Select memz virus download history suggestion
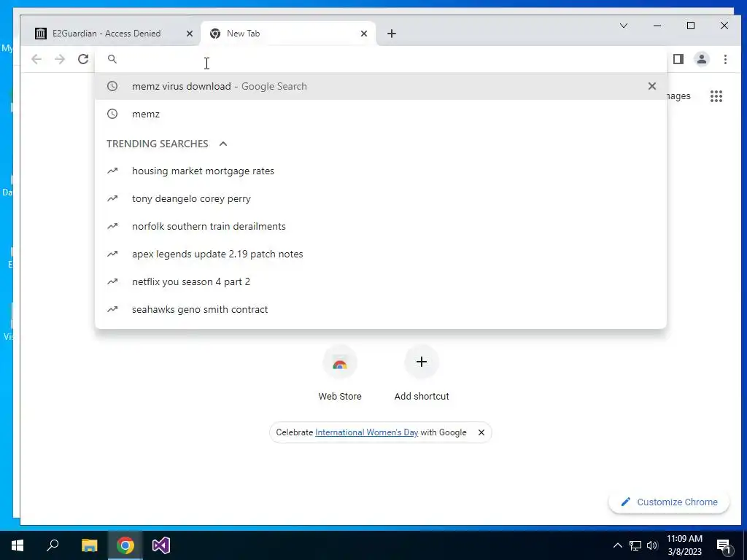The height and width of the screenshot is (560, 747). click(381, 86)
